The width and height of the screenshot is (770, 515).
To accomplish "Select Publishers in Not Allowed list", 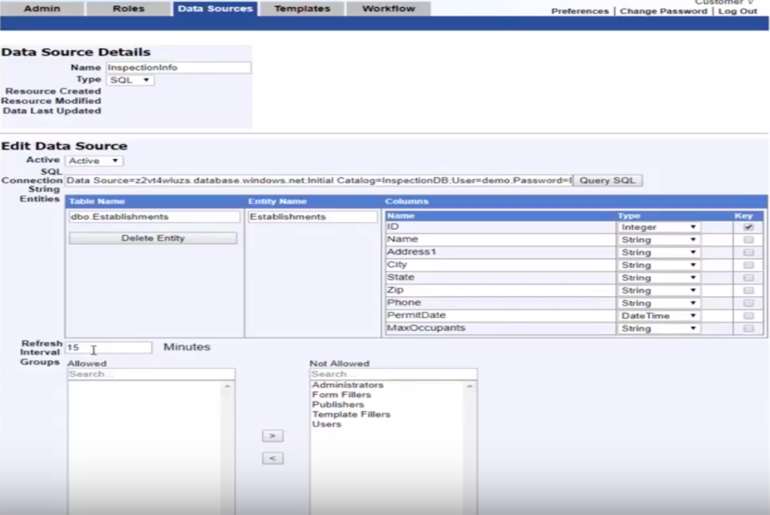I will (338, 405).
